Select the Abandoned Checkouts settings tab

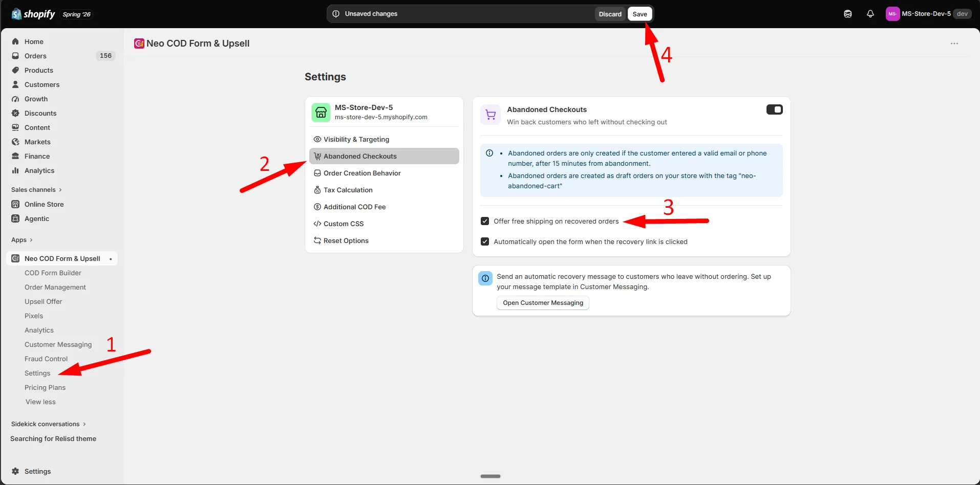[x=384, y=156]
